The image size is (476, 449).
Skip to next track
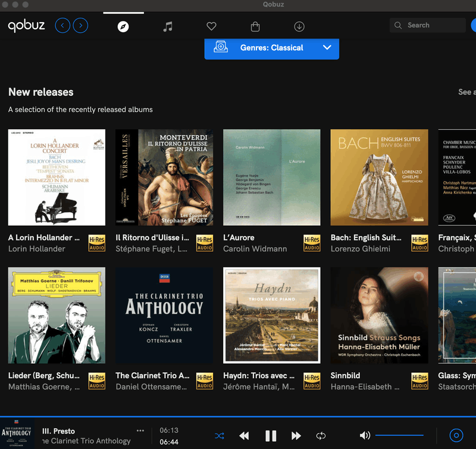coord(296,436)
